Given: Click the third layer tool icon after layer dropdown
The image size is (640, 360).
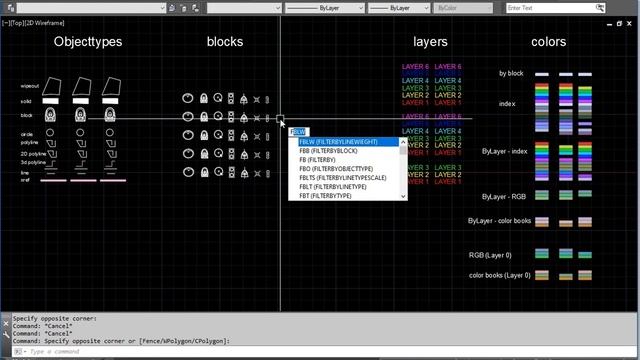Looking at the screenshot, I should [x=196, y=8].
